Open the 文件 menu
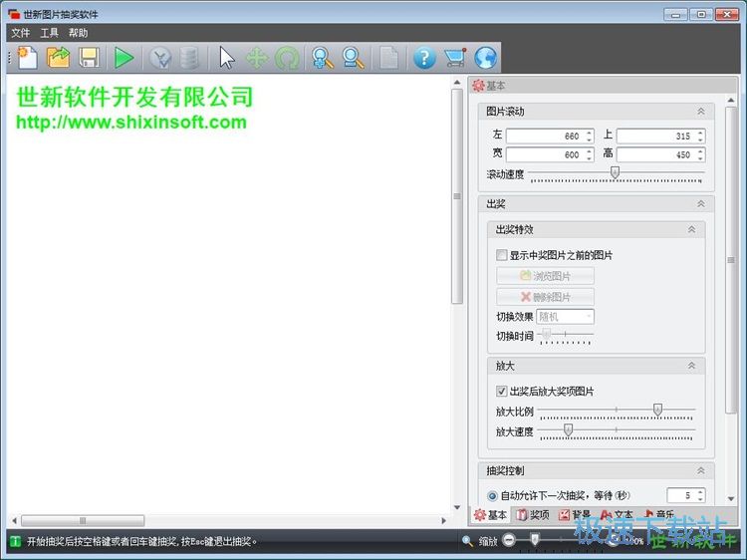The width and height of the screenshot is (747, 560). 21,33
